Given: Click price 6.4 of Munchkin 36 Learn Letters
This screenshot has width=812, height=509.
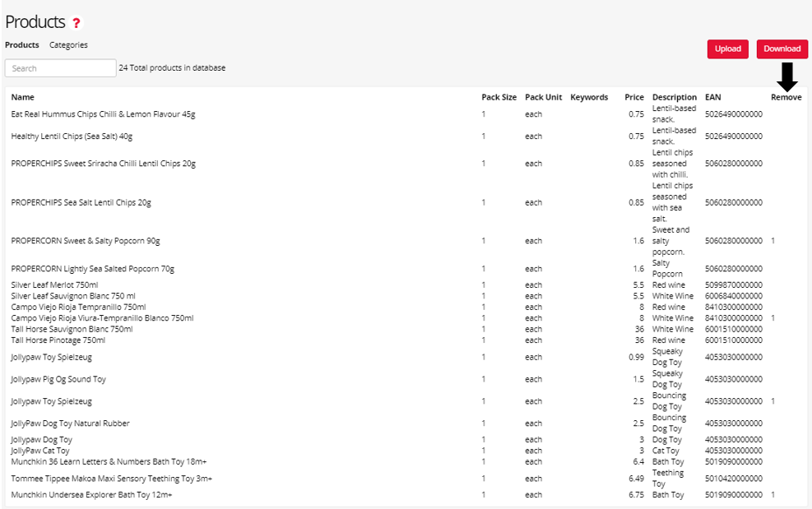Looking at the screenshot, I should pyautogui.click(x=638, y=462).
